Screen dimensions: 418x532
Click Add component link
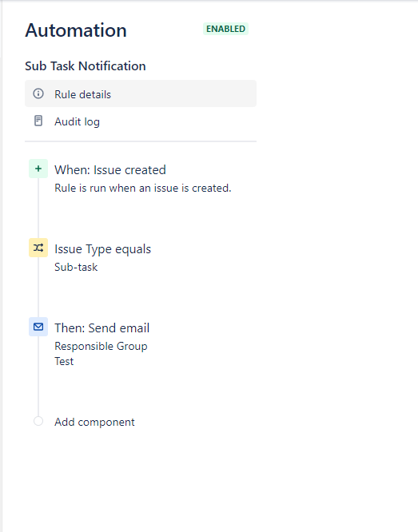pyautogui.click(x=94, y=422)
